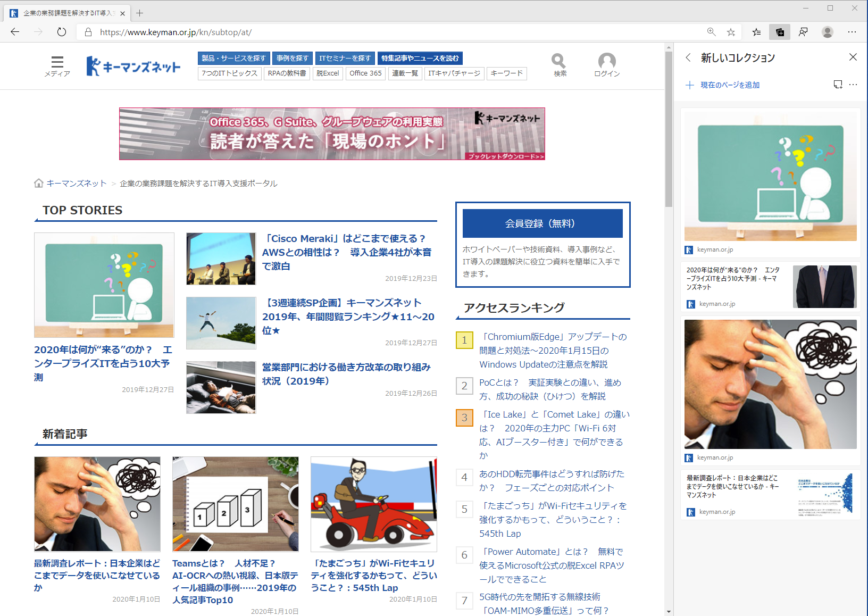Open Ice Lake と Comet Lake ranking article
This screenshot has height=616, width=868.
point(554,435)
